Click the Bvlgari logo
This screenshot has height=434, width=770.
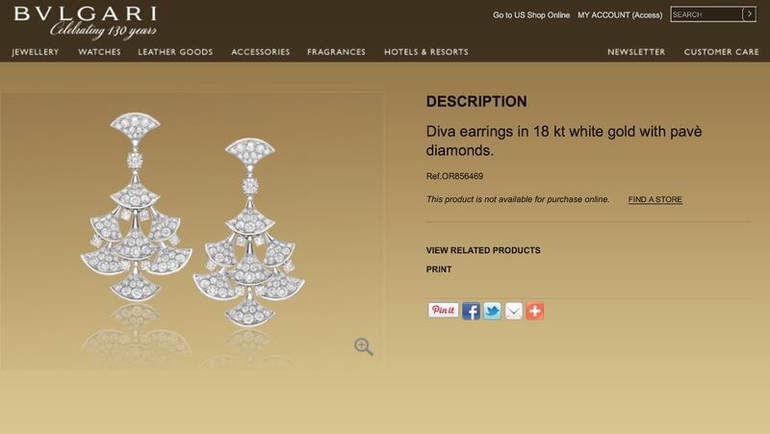85,23
